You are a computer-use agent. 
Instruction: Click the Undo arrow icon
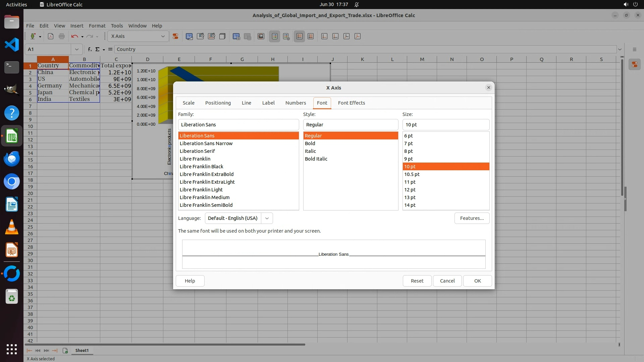[74, 36]
